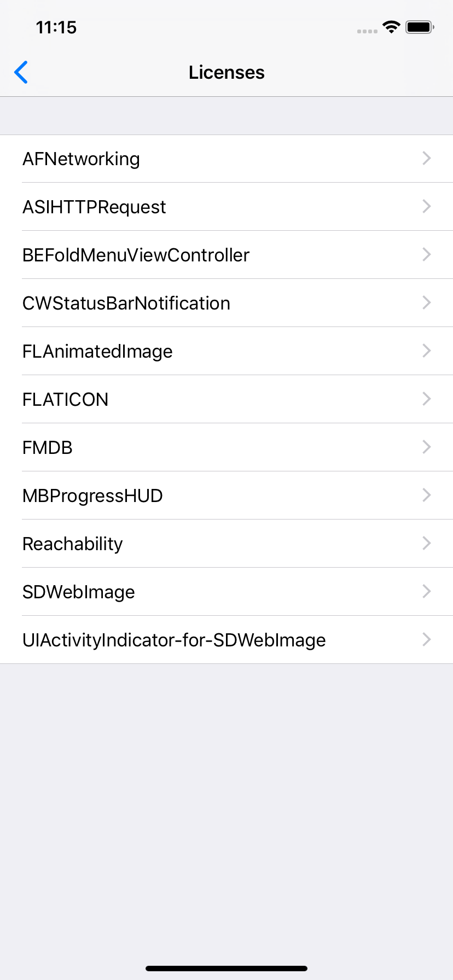The height and width of the screenshot is (980, 453).
Task: Open FLAnimatedImage license text
Action: click(x=97, y=352)
